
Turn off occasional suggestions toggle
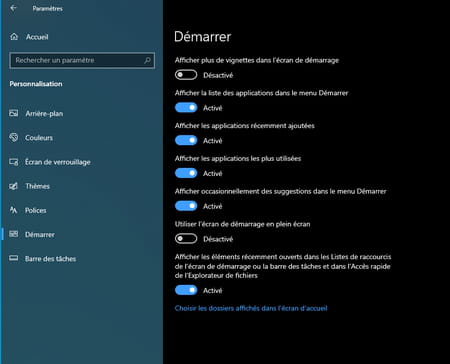click(186, 206)
